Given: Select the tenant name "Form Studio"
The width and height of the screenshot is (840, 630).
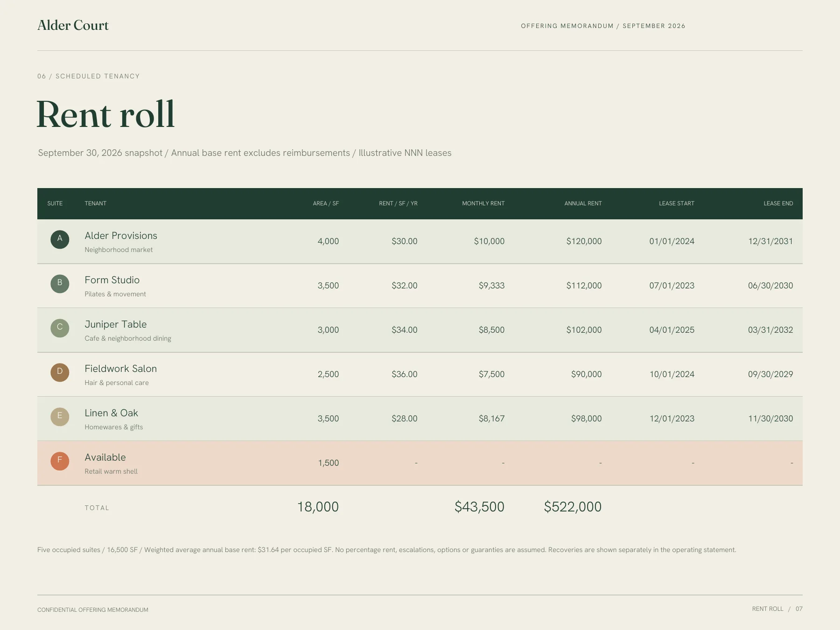Looking at the screenshot, I should pos(112,280).
